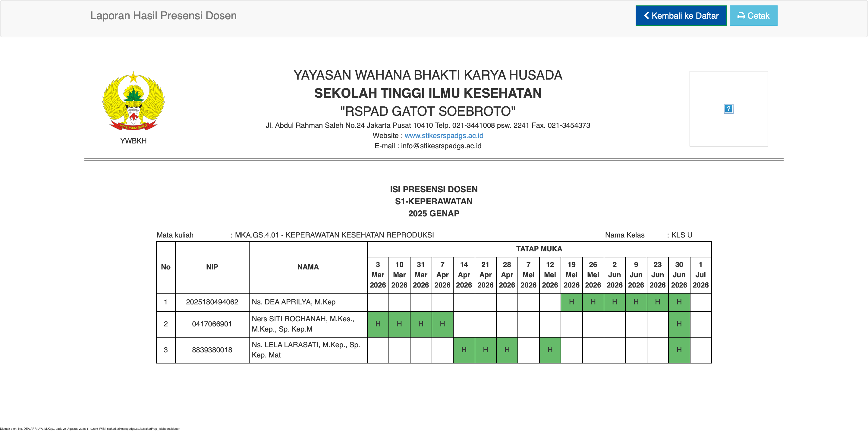Click LELA LARASATI's H cell for 28 Apr
Screen dimensions: 868x431
pyautogui.click(x=507, y=350)
